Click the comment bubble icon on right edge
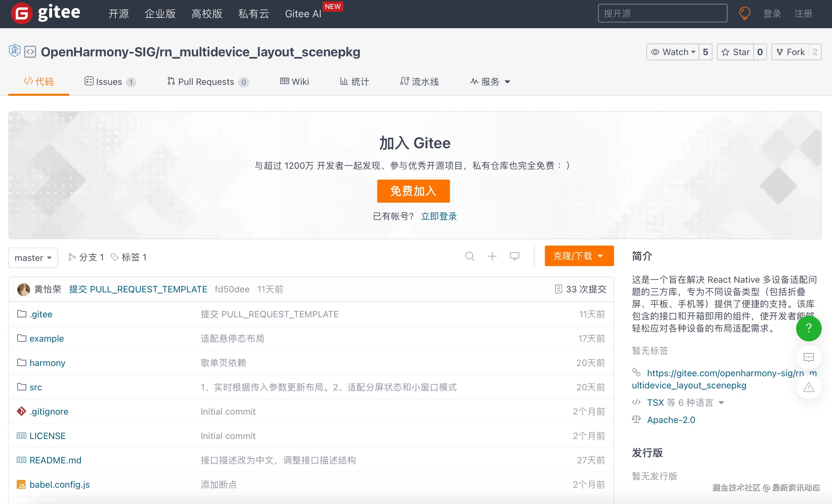Screen dimensions: 832x504 809,358
